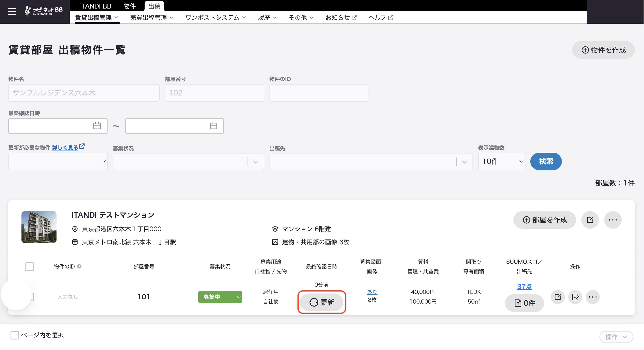Click the building thumbnail image
The width and height of the screenshot is (644, 350).
(39, 227)
